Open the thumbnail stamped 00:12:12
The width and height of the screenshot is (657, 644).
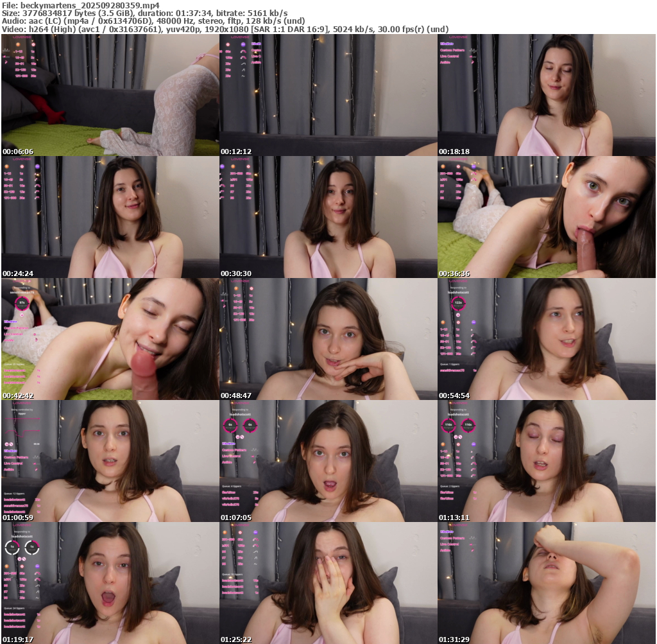tap(328, 95)
